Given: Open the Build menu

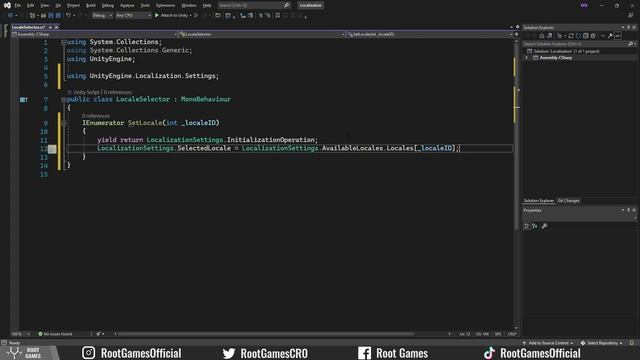Looking at the screenshot, I should point(91,5).
